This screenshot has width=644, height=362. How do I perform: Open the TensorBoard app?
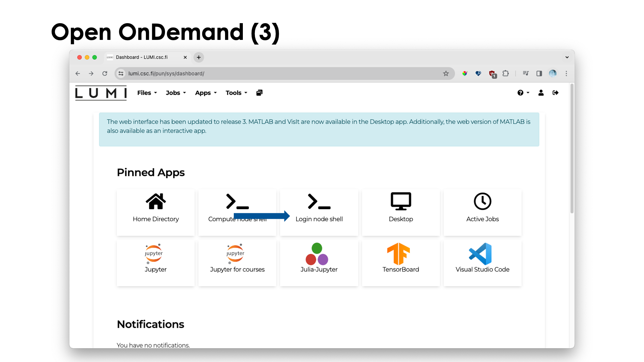(401, 263)
